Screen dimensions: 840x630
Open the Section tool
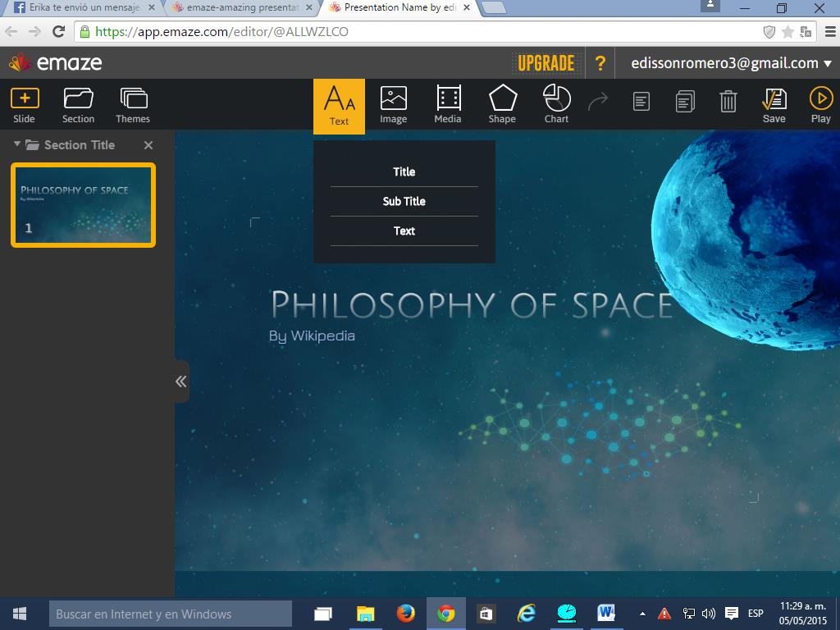78,105
